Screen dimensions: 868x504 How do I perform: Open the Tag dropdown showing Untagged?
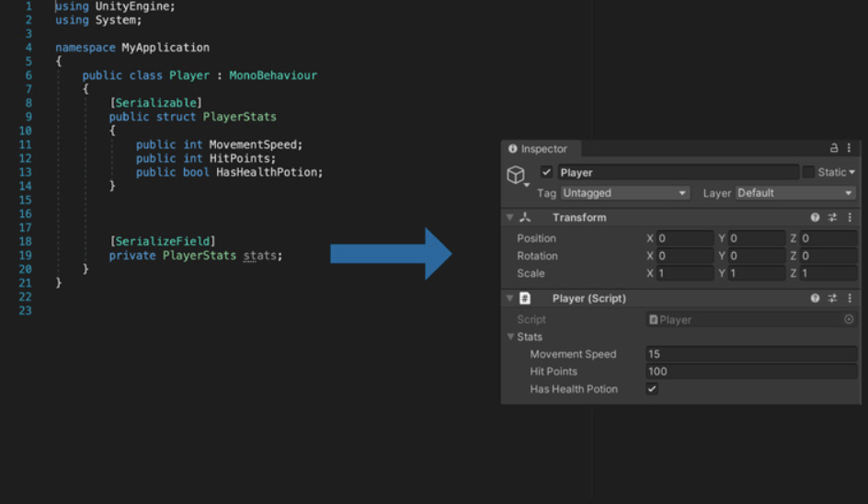click(x=624, y=193)
